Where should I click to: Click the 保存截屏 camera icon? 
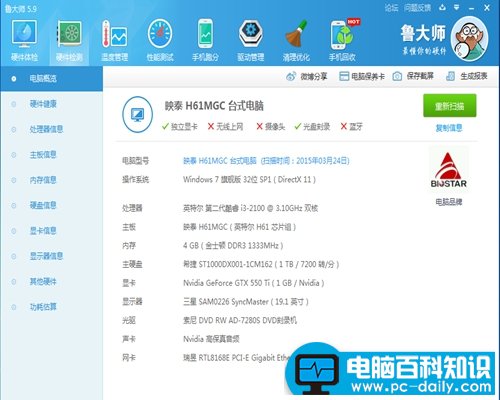[x=397, y=76]
